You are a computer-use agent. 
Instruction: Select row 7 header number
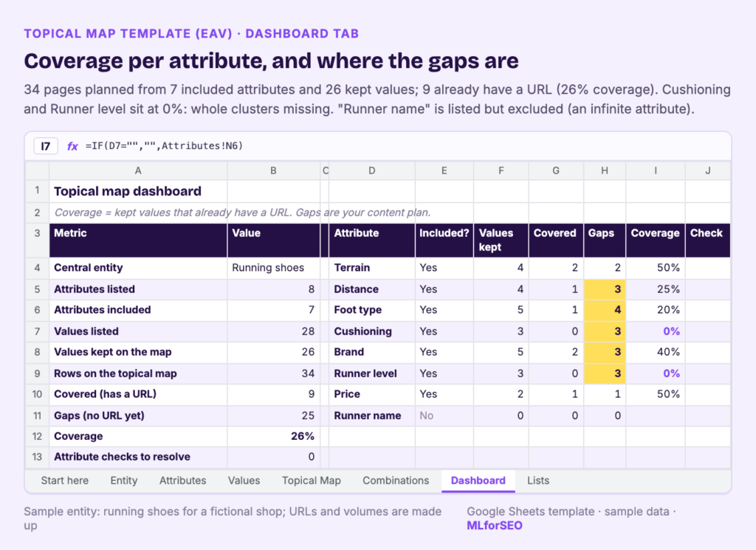point(37,331)
